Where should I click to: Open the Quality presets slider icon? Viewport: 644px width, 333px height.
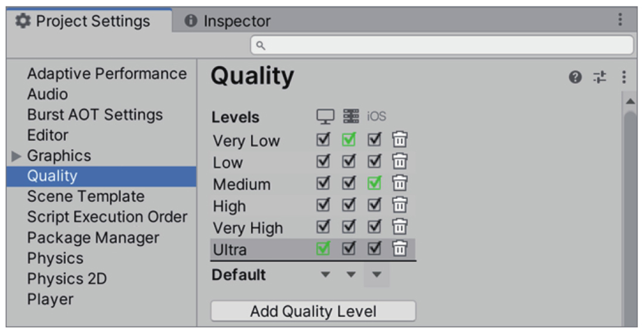click(x=600, y=77)
